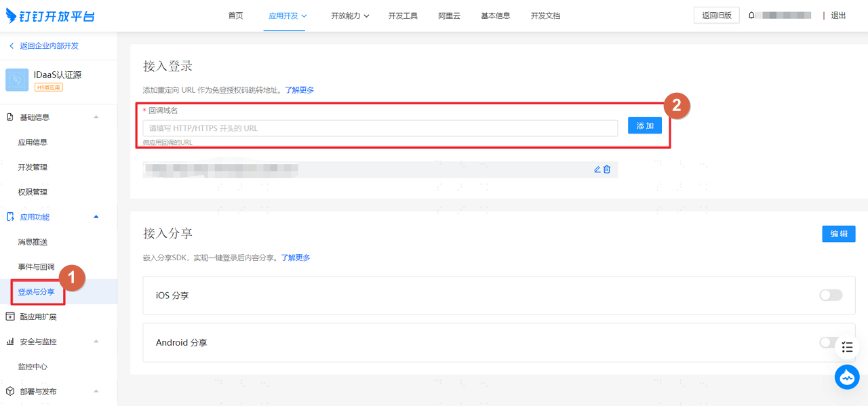Screen dimensions: 868x406
Task: Click the DingTalk Open Platform logo
Action: pos(50,15)
